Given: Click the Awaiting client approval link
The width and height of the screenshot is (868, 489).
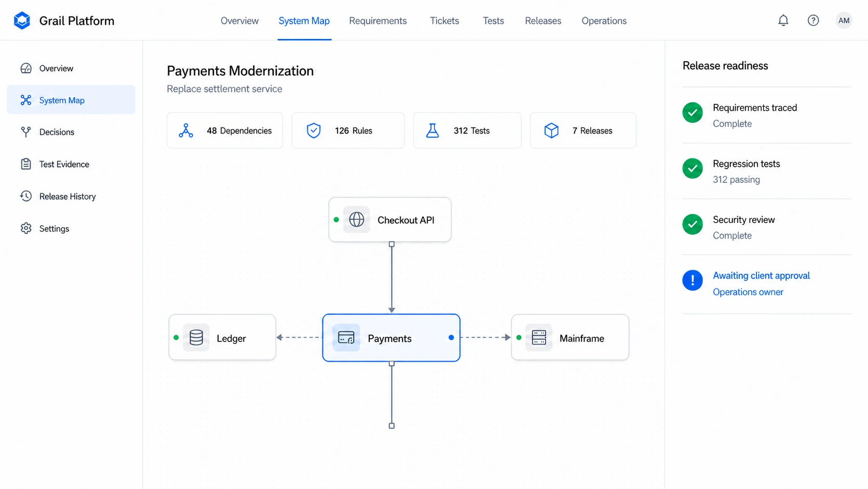Looking at the screenshot, I should pos(761,275).
